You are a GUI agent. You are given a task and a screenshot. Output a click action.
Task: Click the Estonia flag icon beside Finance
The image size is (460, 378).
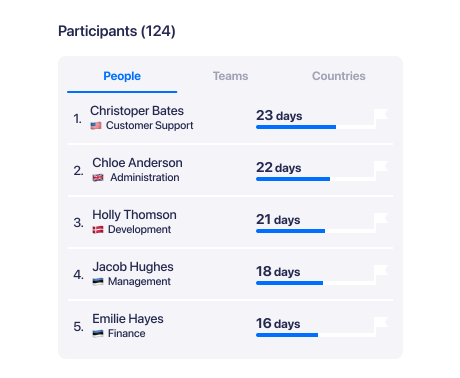(98, 334)
